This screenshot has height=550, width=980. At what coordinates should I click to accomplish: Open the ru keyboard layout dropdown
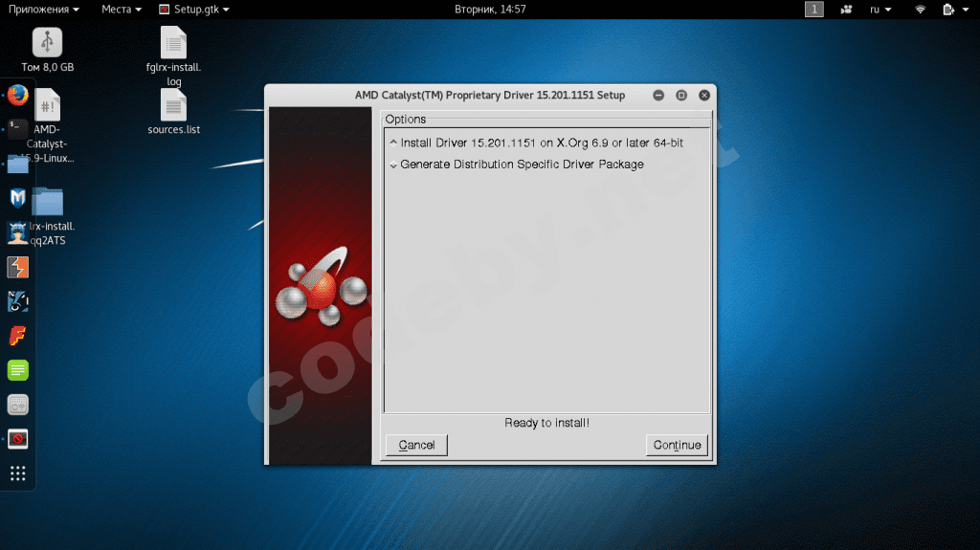pyautogui.click(x=880, y=10)
